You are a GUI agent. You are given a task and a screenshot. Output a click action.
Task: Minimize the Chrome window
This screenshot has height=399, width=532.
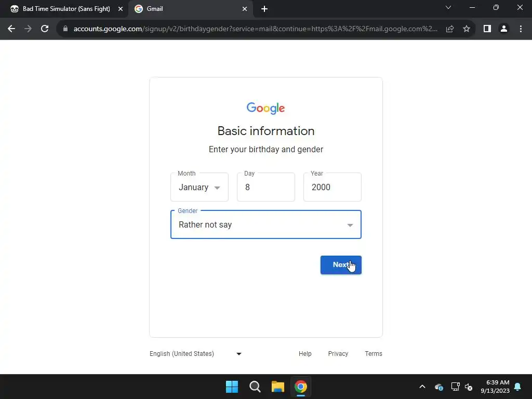[472, 7]
